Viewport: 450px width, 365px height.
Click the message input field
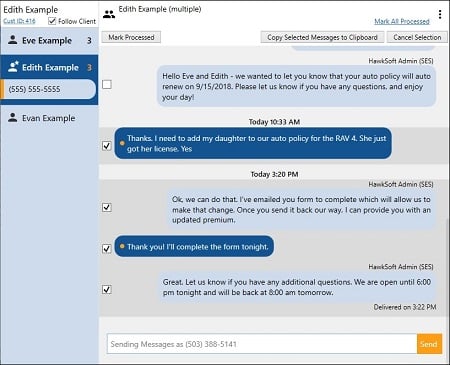point(262,344)
